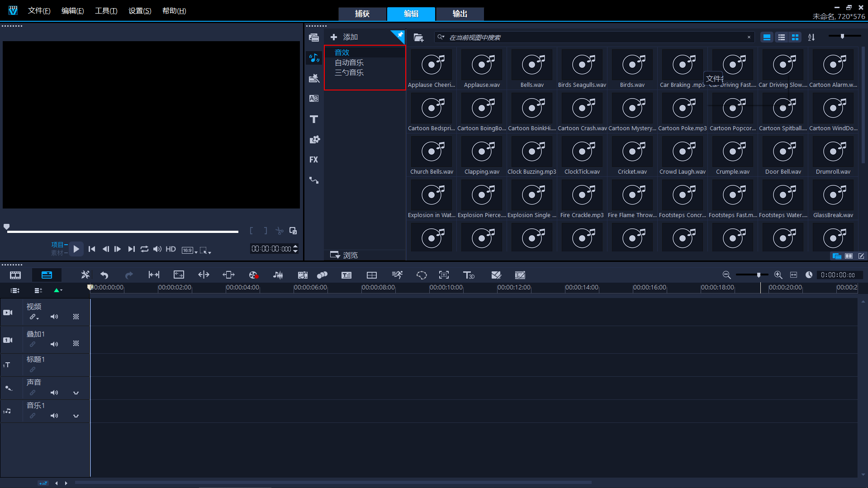Open the Template library panel icon

(314, 78)
